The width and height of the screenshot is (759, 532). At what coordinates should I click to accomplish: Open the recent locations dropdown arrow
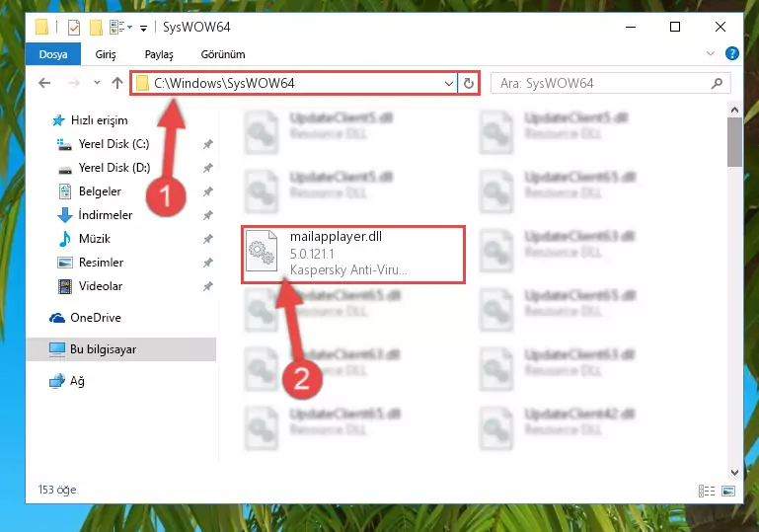(97, 83)
